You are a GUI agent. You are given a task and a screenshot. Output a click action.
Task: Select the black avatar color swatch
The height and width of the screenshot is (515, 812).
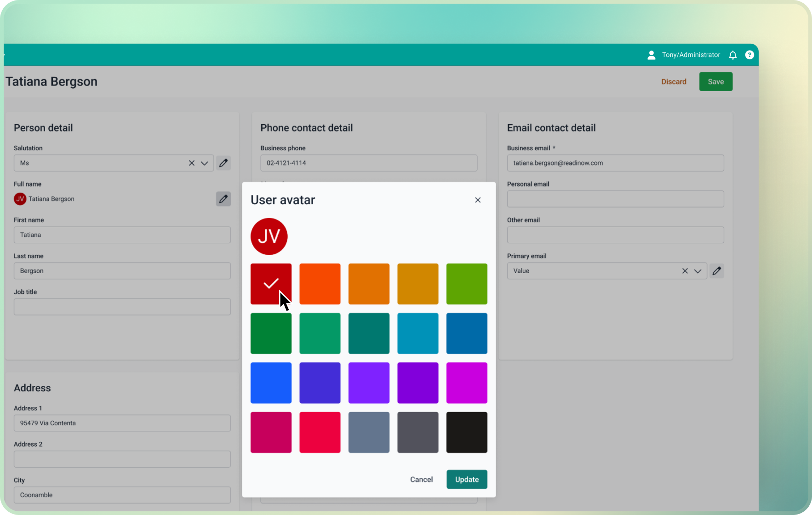[x=467, y=432]
